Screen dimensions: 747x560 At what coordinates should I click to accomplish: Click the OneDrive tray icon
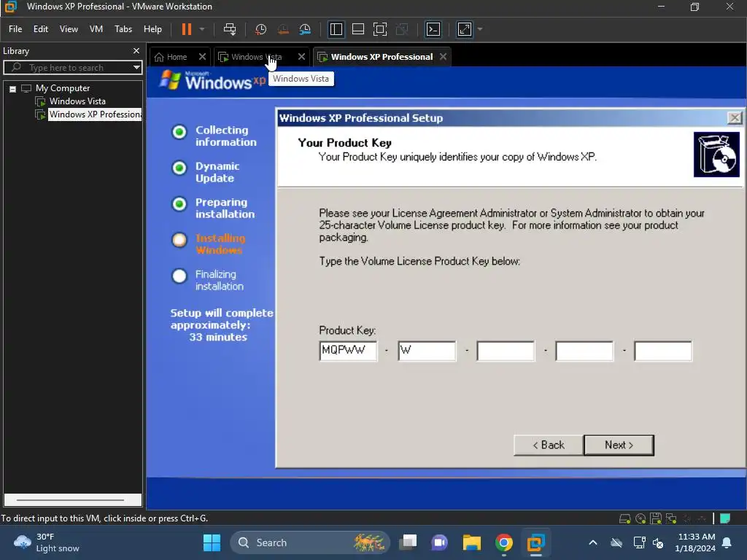[616, 542]
